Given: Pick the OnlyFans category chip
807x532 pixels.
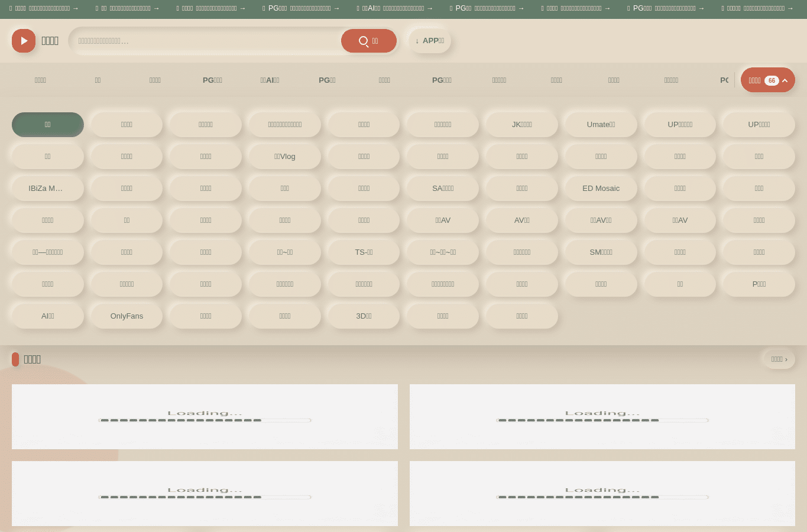Looking at the screenshot, I should [x=127, y=316].
